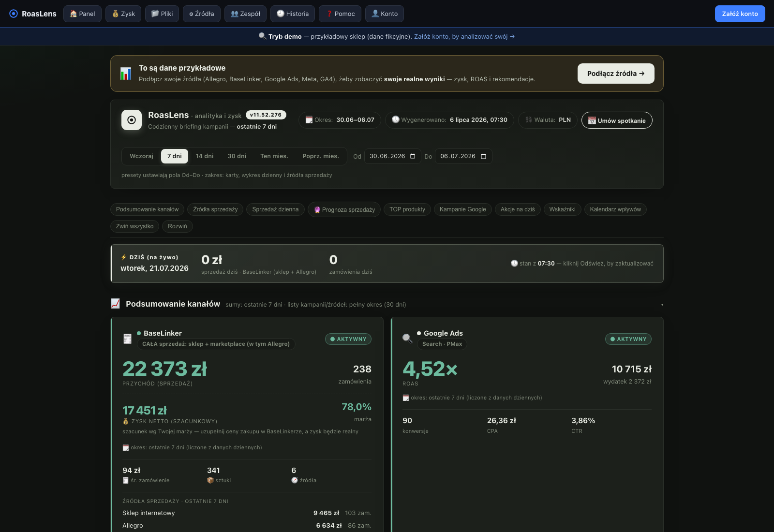Toggle the Podsumowanie kanałów section collapse dot
Screen dimensions: 774x532
(x=662, y=305)
